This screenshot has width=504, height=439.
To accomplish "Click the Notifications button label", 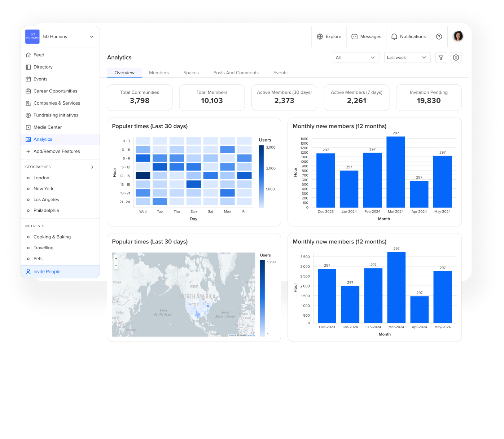I will [413, 36].
